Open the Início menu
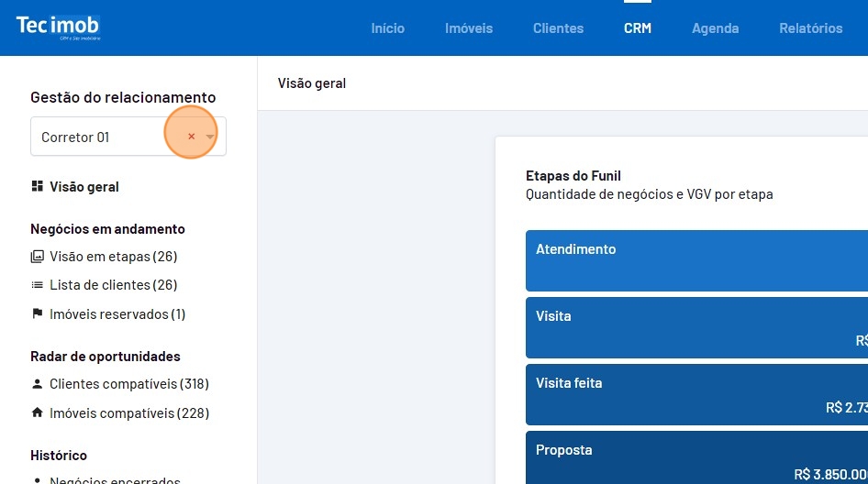 click(387, 28)
